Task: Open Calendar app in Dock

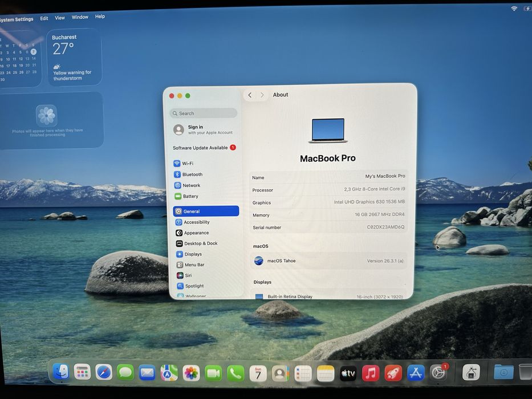Action: (x=258, y=373)
